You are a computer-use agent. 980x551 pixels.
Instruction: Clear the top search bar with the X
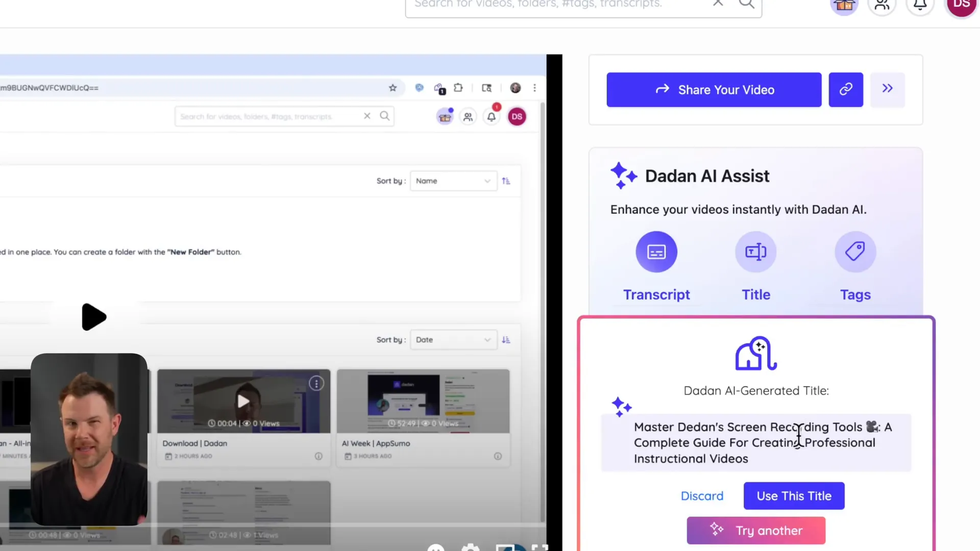[718, 3]
